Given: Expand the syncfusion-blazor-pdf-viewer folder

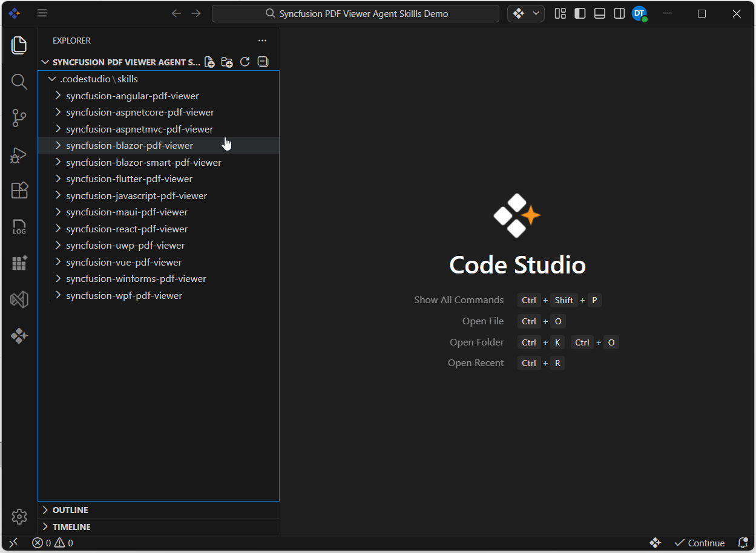Looking at the screenshot, I should click(x=59, y=145).
